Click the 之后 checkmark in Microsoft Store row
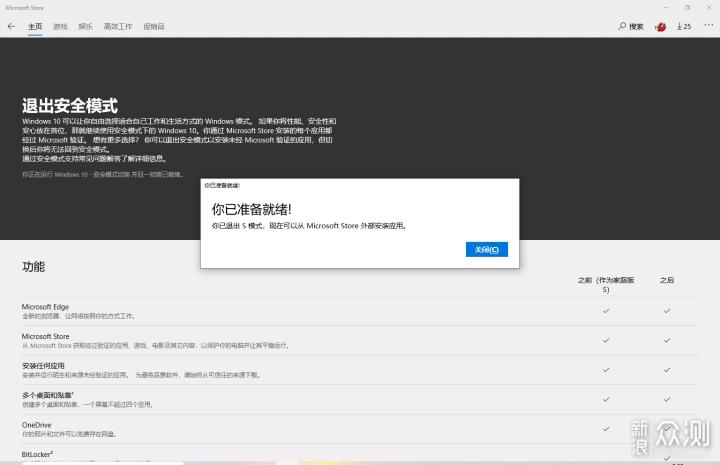The width and height of the screenshot is (720, 465). point(667,340)
